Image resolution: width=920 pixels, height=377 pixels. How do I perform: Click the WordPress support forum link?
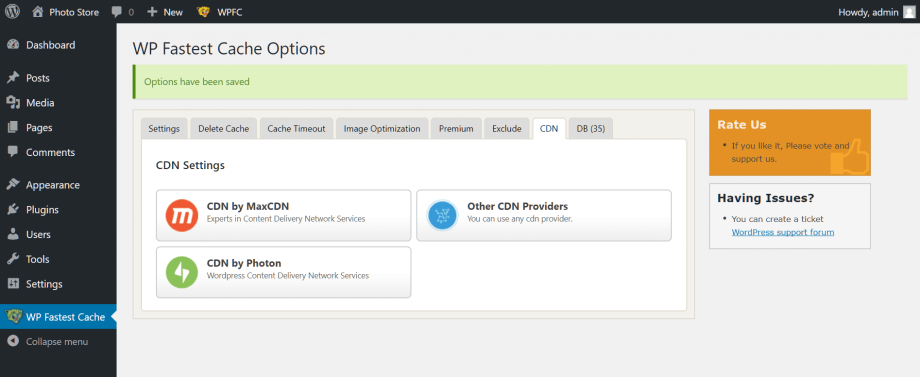(x=783, y=232)
